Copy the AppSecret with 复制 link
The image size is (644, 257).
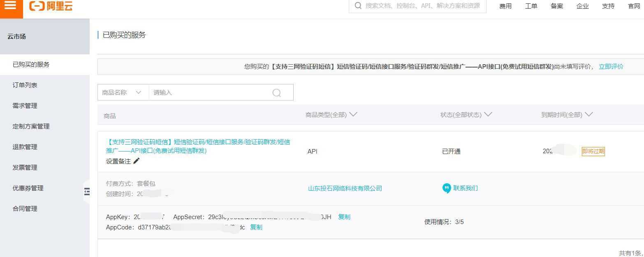click(x=344, y=217)
